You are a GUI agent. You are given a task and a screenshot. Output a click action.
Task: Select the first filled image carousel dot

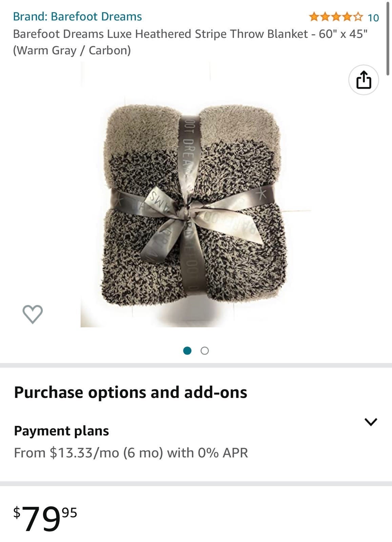tap(187, 351)
